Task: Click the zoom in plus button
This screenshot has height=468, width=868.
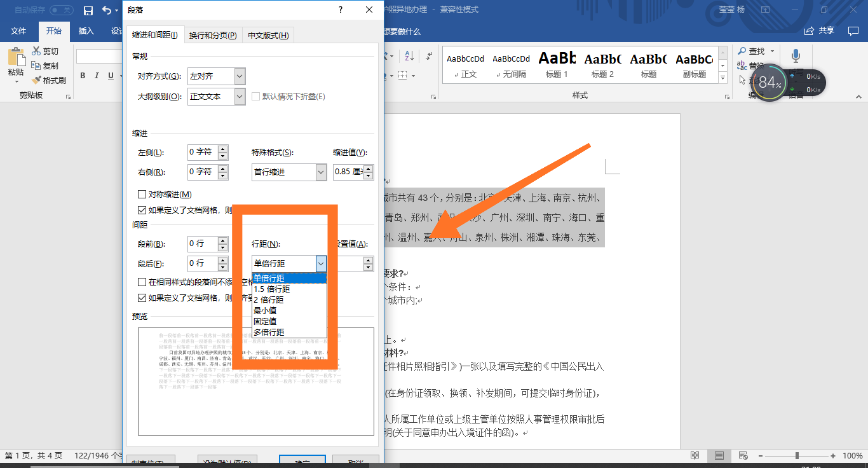Action: click(834, 456)
